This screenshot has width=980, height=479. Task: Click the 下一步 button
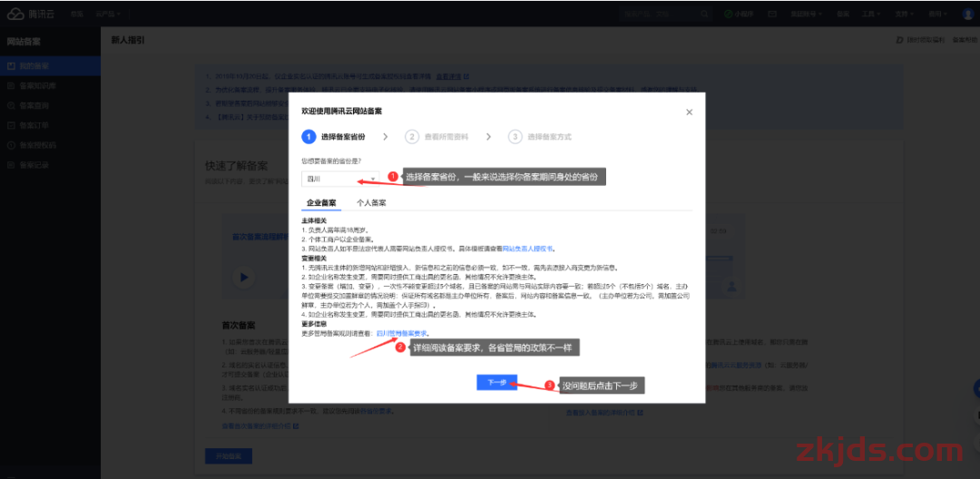coord(497,382)
